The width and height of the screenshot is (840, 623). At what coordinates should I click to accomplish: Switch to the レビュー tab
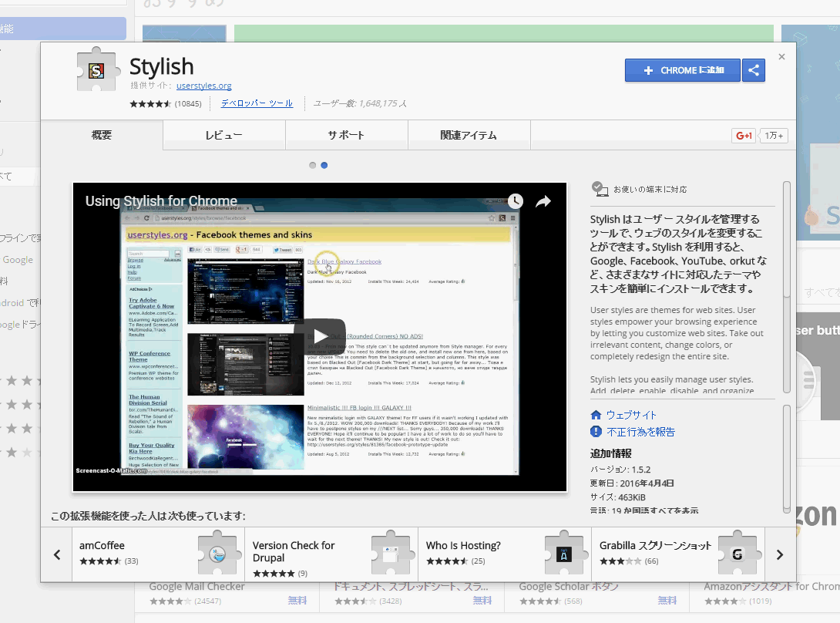click(x=224, y=135)
